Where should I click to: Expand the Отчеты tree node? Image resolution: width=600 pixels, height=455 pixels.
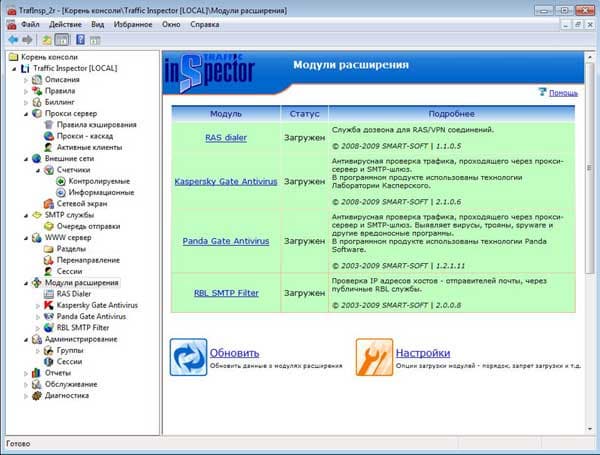pyautogui.click(x=26, y=373)
